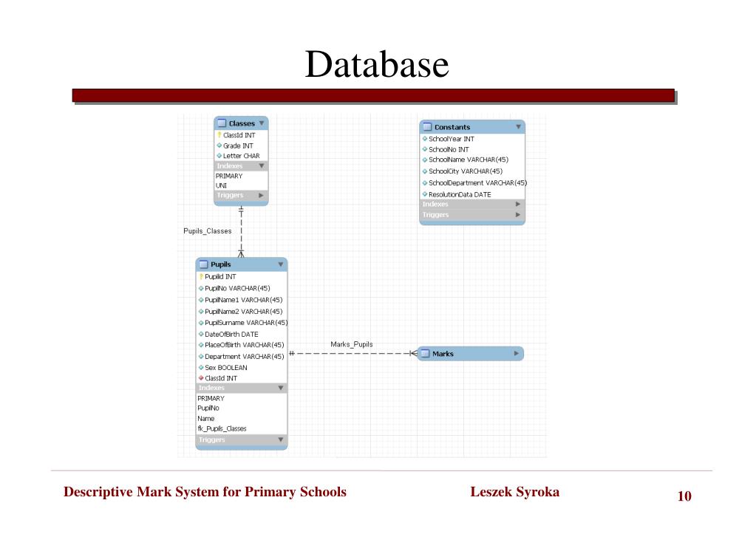Viewport: 756px width, 534px height.
Task: Collapse the Constants table with its header arrow
Action: 518,127
